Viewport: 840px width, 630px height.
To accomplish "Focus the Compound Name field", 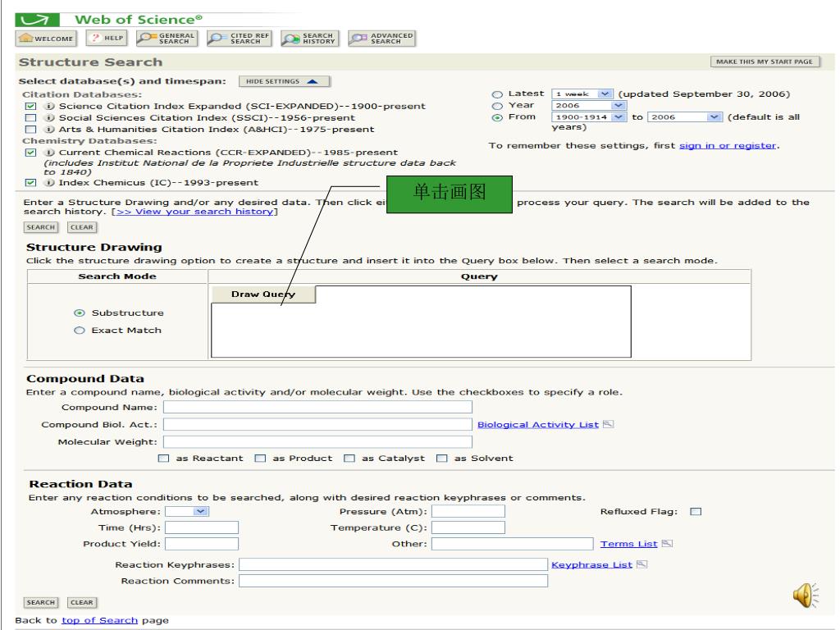I will click(317, 407).
